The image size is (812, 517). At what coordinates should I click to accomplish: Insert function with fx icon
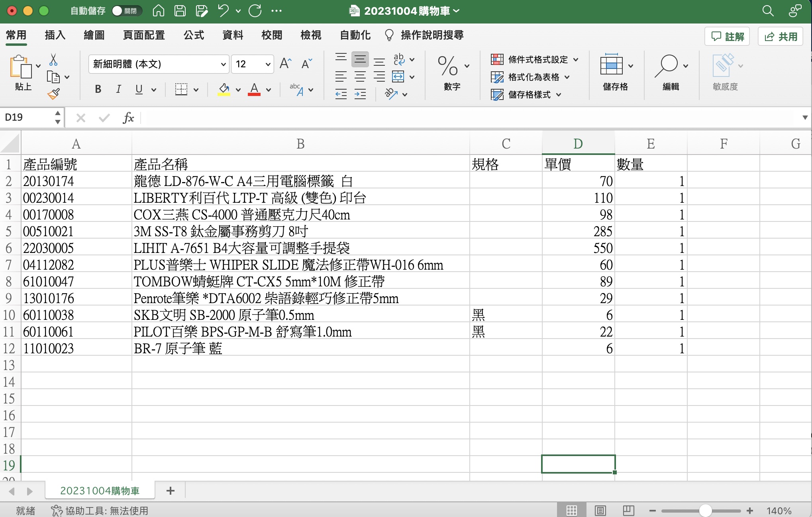[x=128, y=117]
